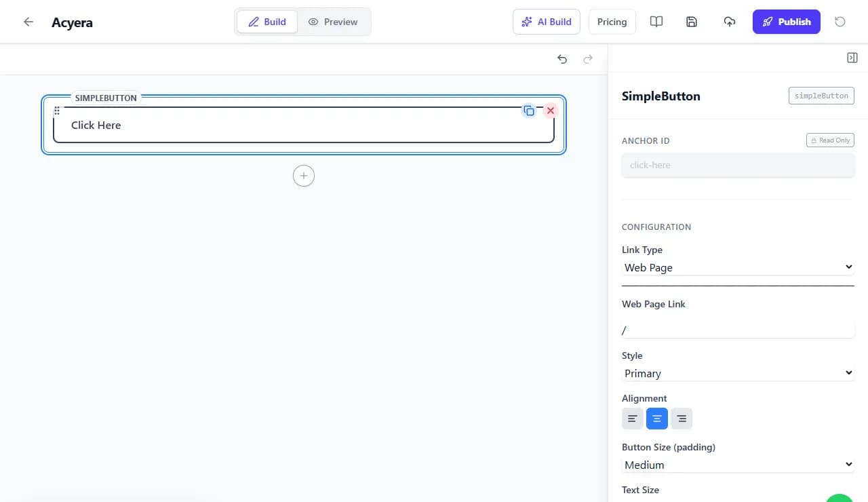Open the Pricing page
The image size is (868, 502).
pos(612,22)
